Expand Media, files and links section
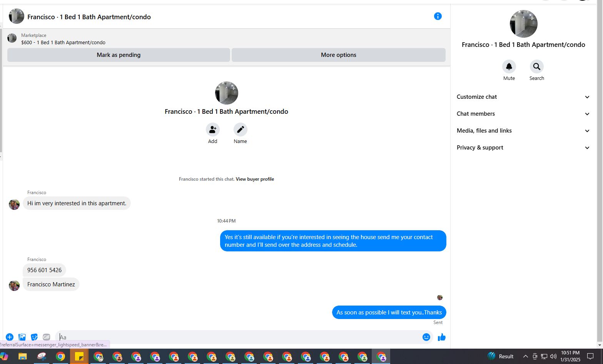Image resolution: width=603 pixels, height=364 pixels. [523, 131]
